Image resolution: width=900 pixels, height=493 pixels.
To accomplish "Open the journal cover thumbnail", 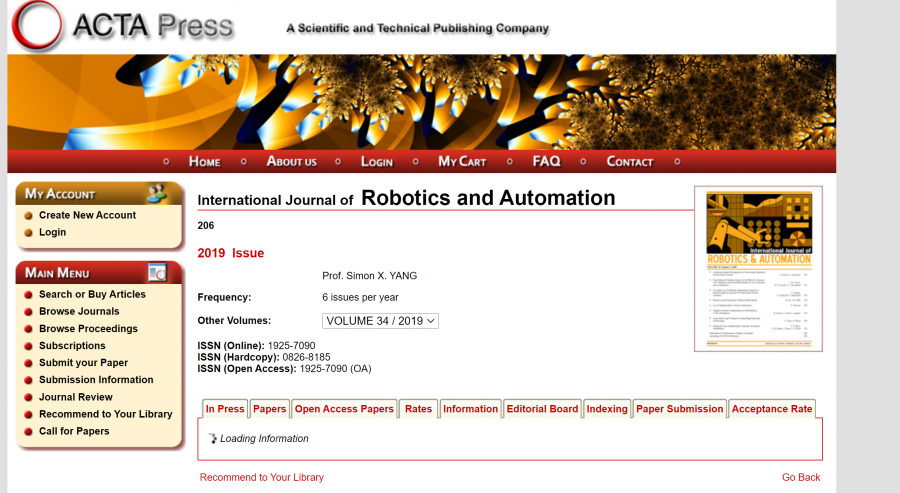I will point(758,268).
